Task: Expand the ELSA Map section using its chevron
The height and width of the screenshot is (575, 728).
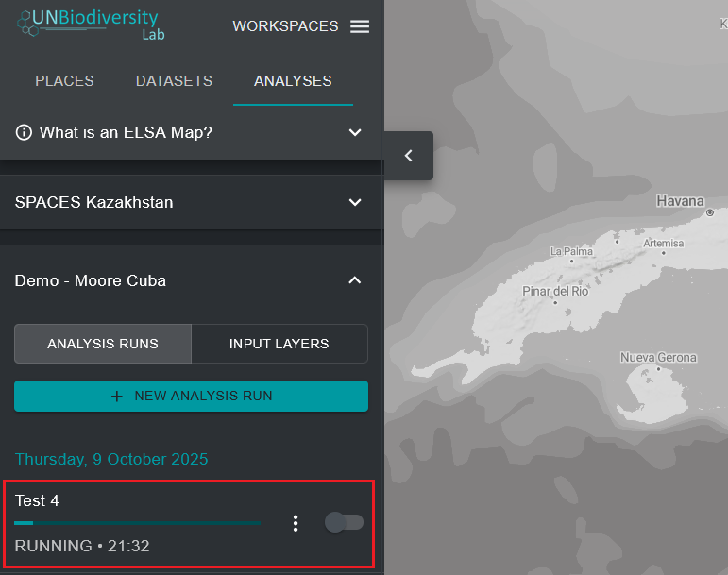Action: click(355, 132)
